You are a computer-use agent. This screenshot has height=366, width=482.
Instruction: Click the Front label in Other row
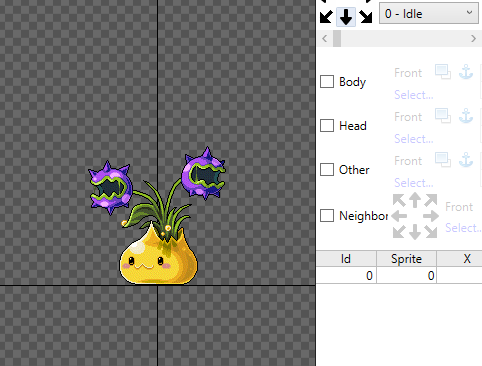point(408,161)
